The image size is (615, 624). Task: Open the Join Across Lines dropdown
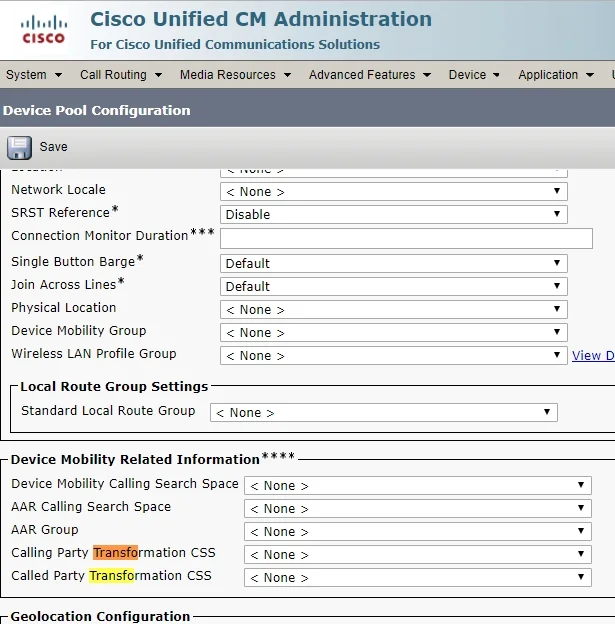(394, 287)
